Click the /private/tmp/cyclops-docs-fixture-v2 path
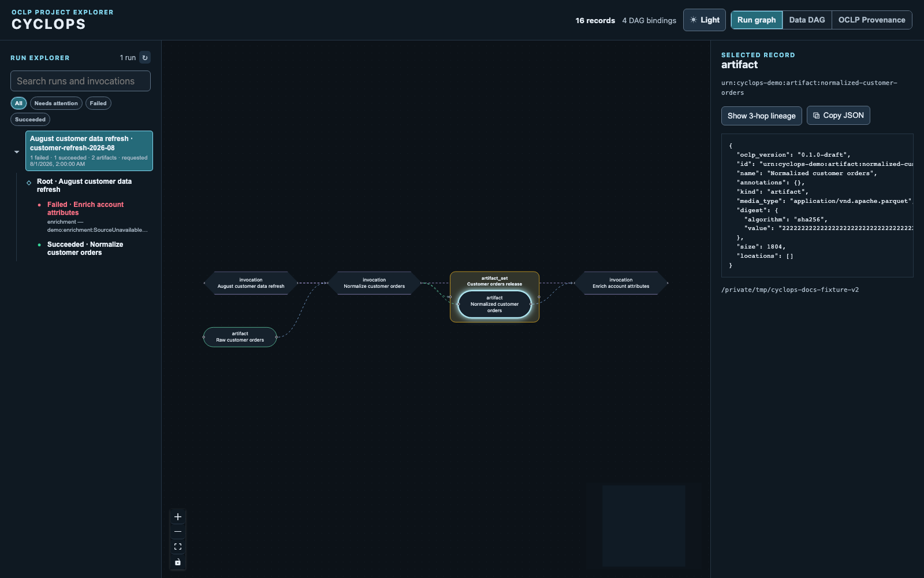924x578 pixels. click(x=790, y=290)
